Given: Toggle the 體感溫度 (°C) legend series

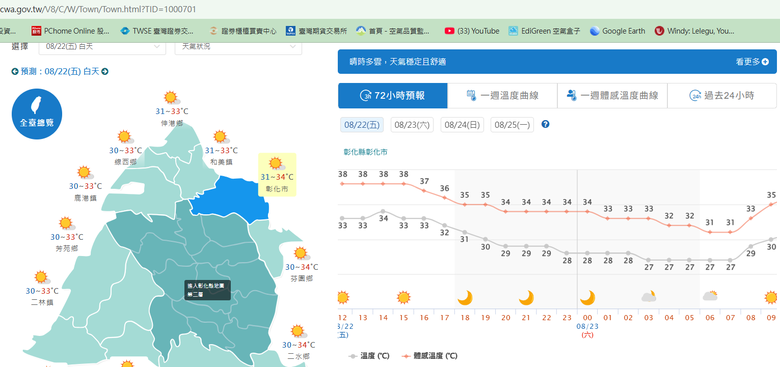Looking at the screenshot, I should 428,356.
